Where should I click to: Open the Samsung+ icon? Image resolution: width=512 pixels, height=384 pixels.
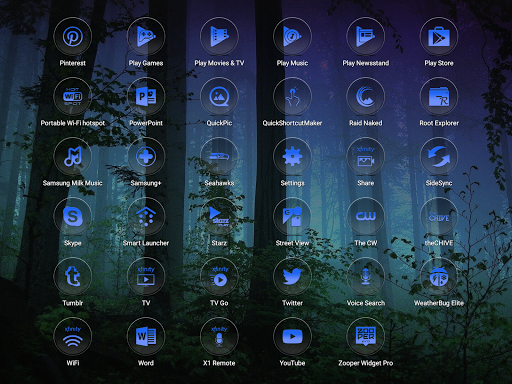[146, 156]
